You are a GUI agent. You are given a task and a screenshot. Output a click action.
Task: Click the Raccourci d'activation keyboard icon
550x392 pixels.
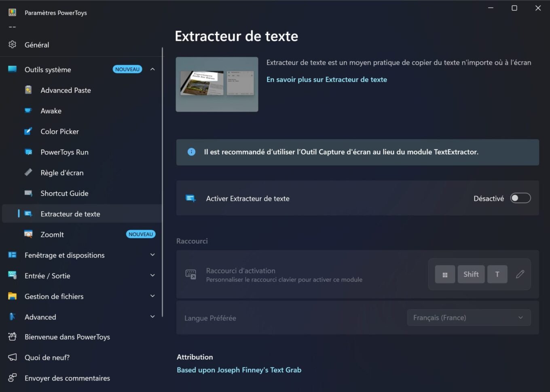(x=190, y=274)
